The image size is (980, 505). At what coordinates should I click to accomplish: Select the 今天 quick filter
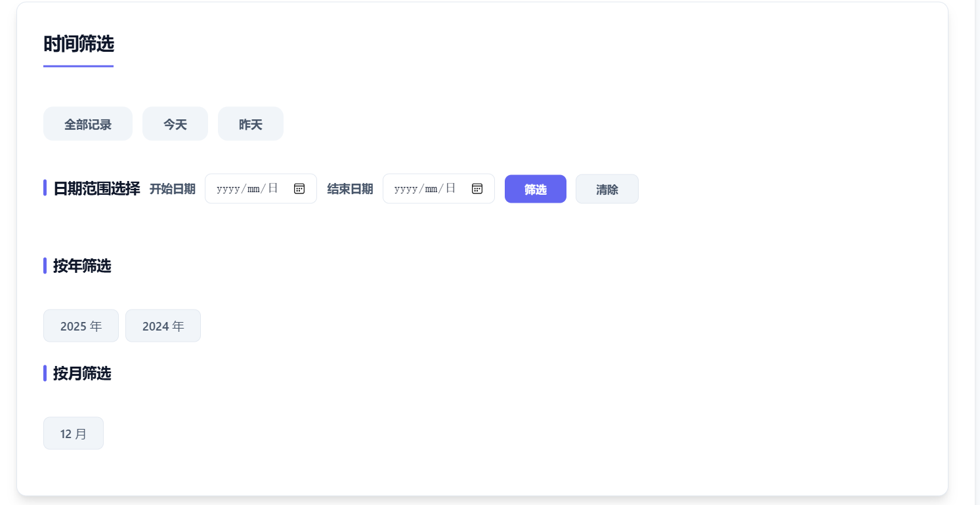(x=175, y=123)
